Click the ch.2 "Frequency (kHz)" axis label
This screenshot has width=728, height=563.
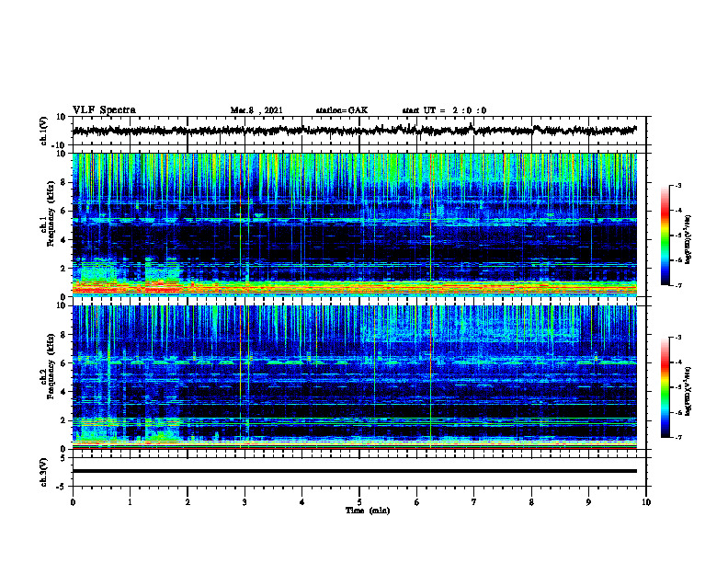tap(51, 366)
